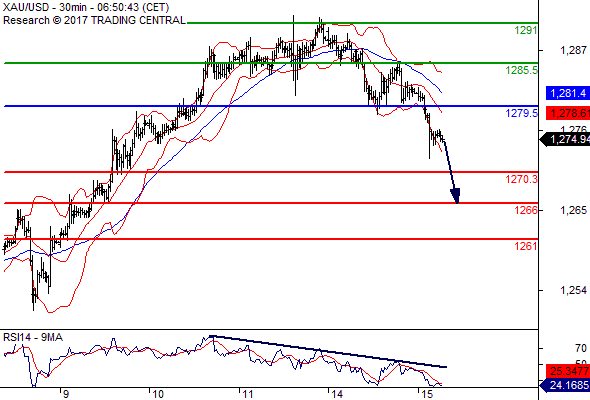Click the red 1270.3 support label
590x400 pixels.
[x=522, y=179]
